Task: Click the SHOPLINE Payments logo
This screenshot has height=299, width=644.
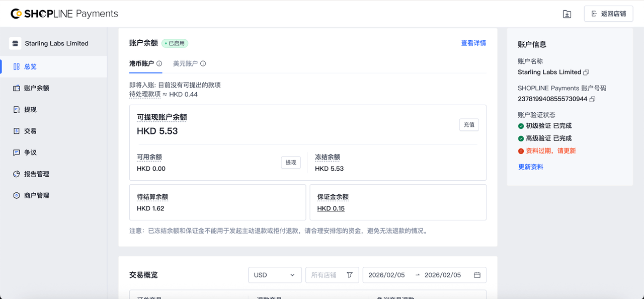Action: click(64, 14)
